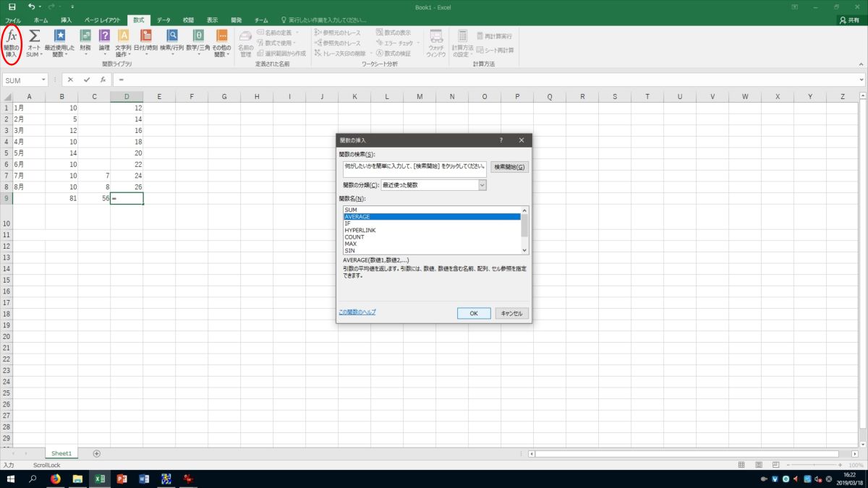This screenshot has height=488, width=868.
Task: Click the 実行したい作業を入力 search box
Action: [323, 20]
